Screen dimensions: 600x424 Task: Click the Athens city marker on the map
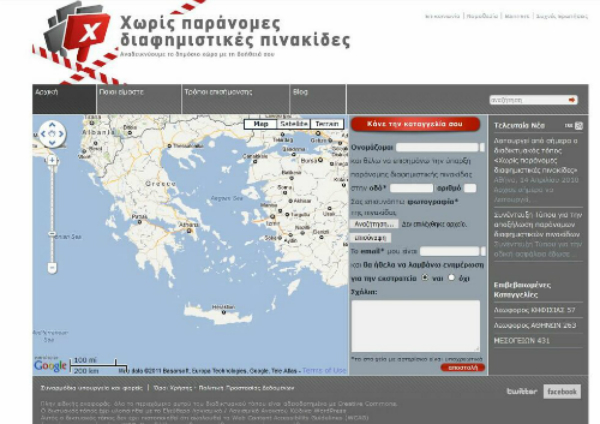tap(189, 231)
